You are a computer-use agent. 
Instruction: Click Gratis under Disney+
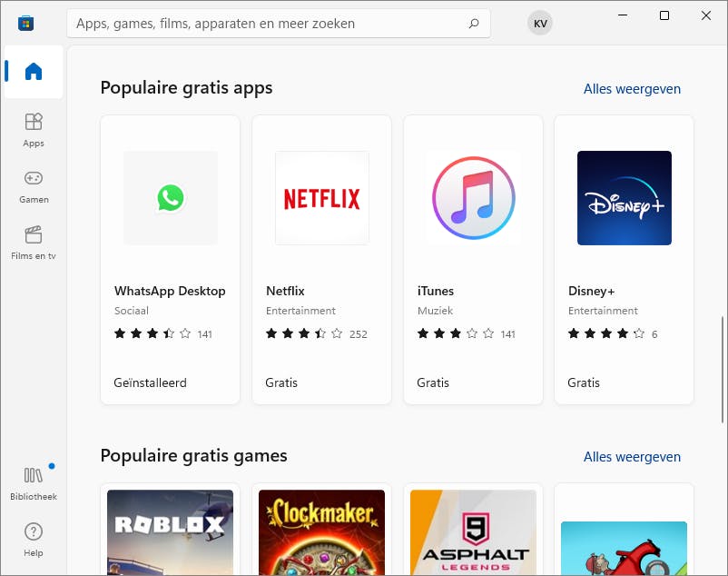584,382
